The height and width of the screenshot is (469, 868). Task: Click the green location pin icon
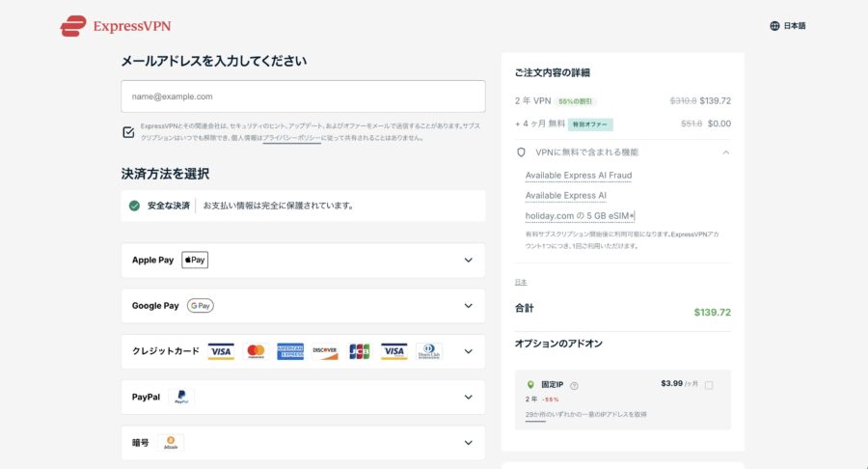(530, 385)
